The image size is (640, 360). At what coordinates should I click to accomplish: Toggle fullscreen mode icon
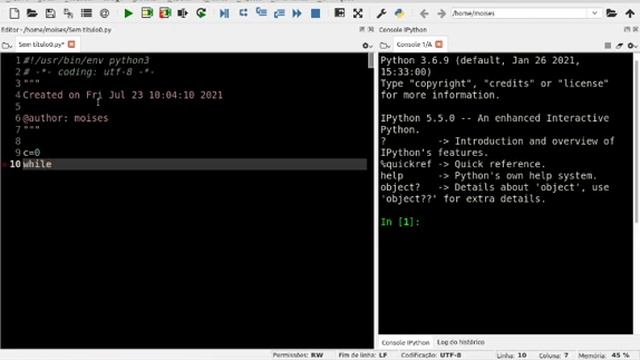(358, 13)
